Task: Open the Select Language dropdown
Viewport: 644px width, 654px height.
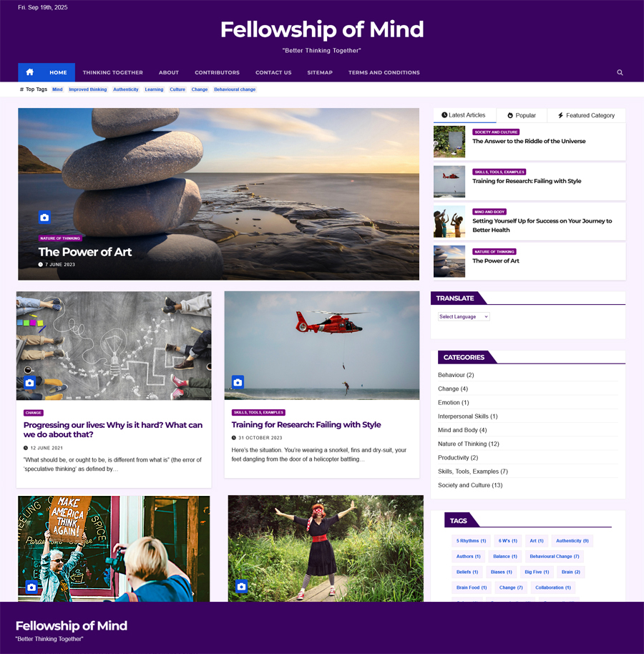Action: coord(464,316)
